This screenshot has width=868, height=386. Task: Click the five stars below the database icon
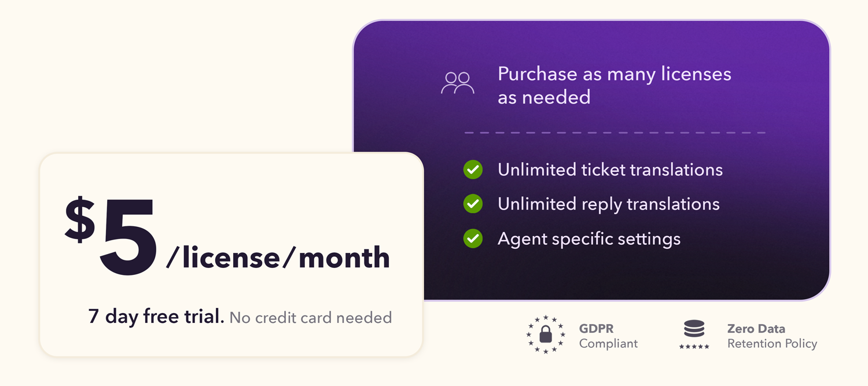(694, 346)
